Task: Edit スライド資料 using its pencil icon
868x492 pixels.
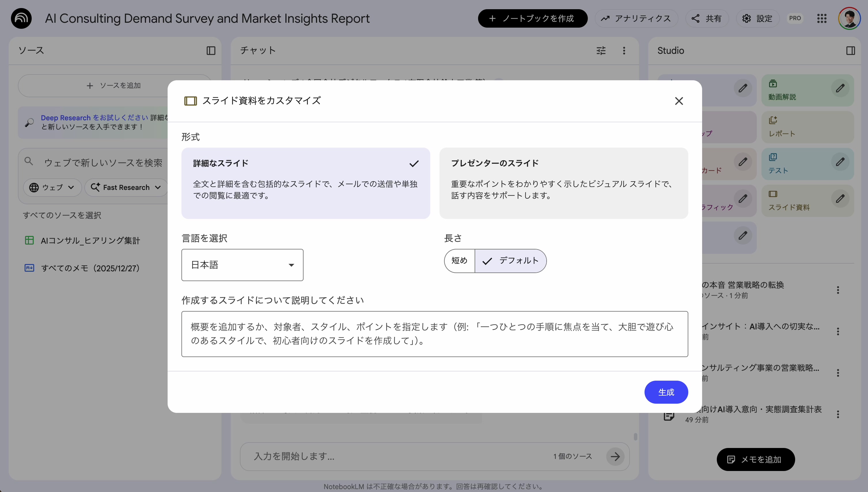Action: 841,199
